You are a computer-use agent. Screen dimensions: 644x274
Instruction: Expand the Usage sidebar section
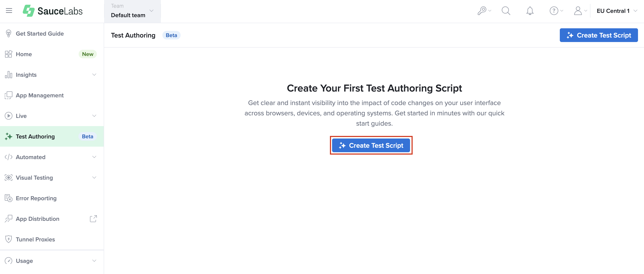click(x=94, y=261)
